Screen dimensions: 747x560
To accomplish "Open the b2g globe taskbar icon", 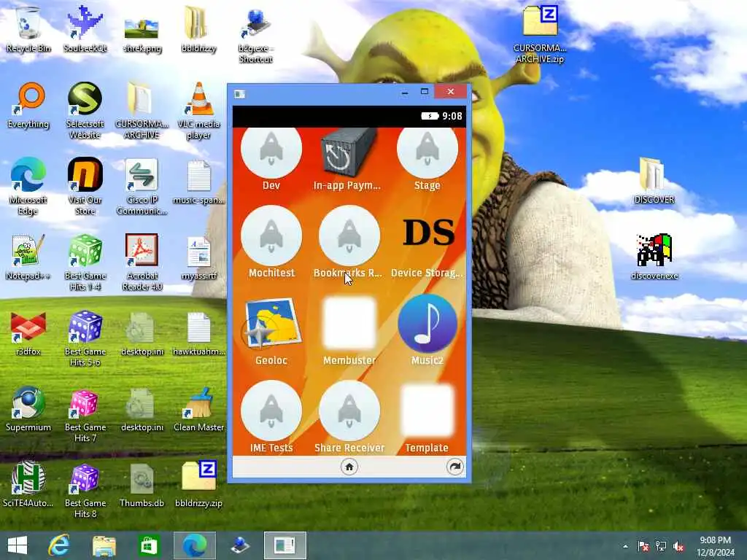I will (x=239, y=545).
